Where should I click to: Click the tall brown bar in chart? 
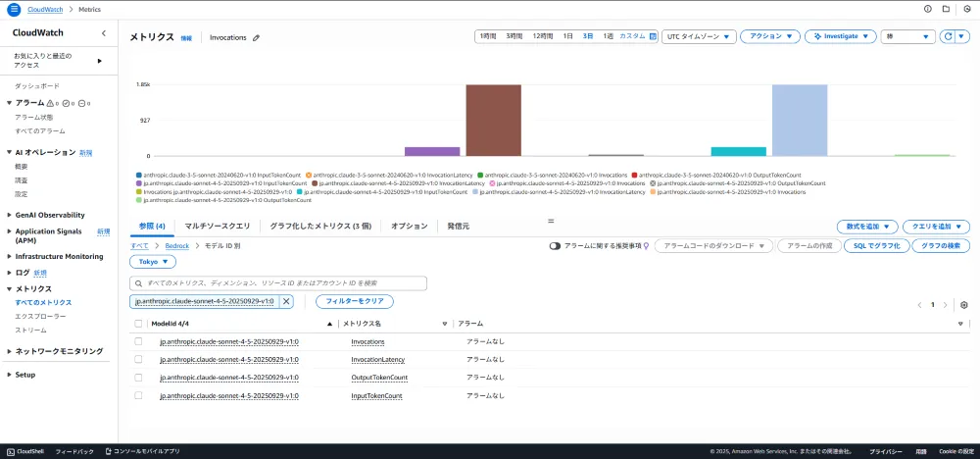click(x=493, y=120)
